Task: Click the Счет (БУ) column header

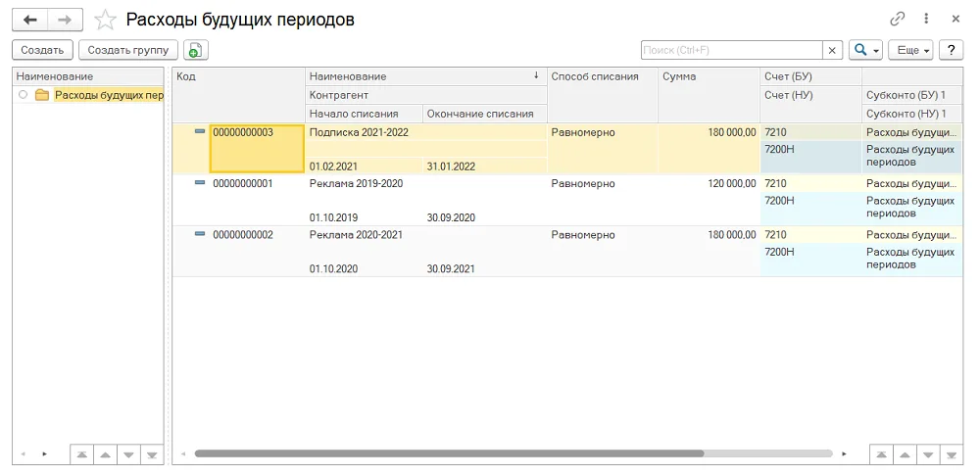Action: (x=810, y=76)
